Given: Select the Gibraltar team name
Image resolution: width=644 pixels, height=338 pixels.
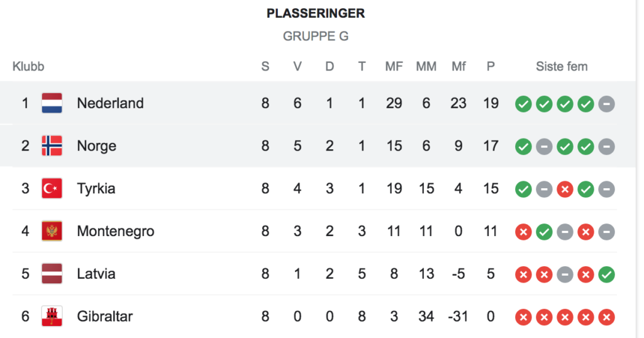Looking at the screenshot, I should [x=104, y=316].
